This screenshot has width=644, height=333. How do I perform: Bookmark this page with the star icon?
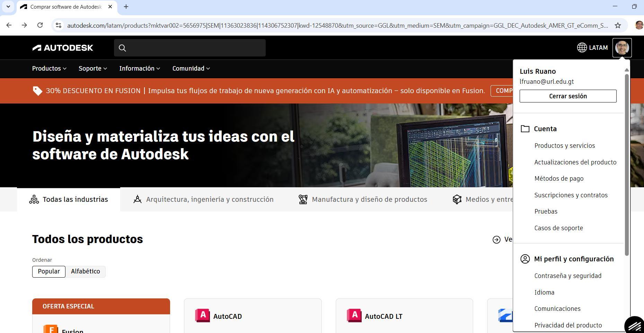click(x=618, y=25)
